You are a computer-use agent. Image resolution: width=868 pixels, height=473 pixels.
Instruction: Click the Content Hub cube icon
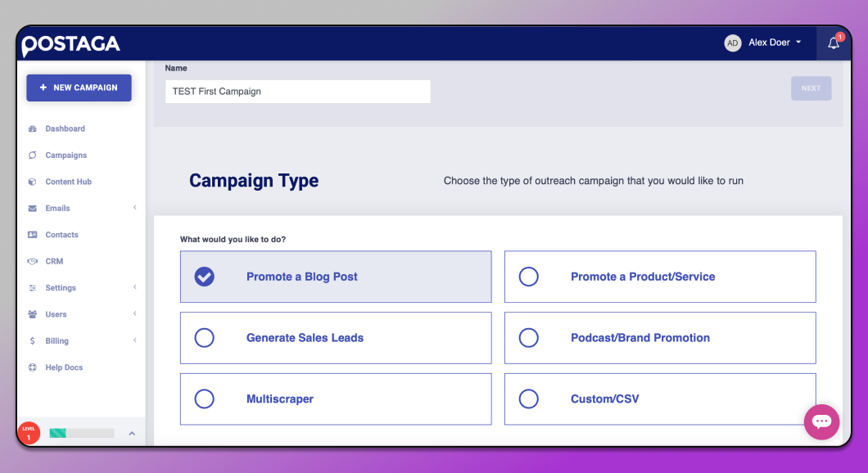tap(33, 182)
